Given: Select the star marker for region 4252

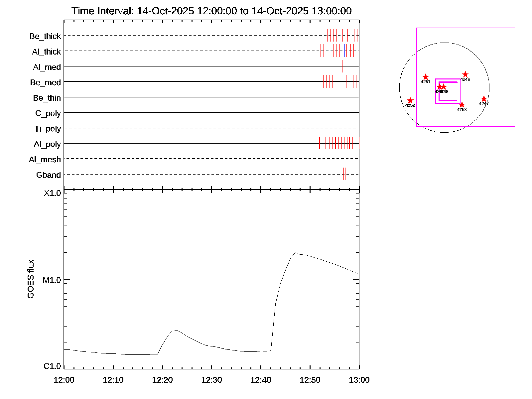Looking at the screenshot, I should tap(410, 100).
